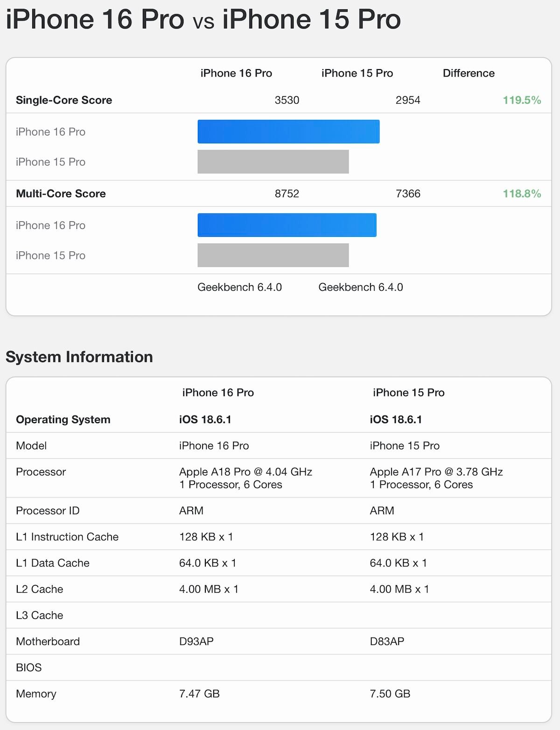The image size is (560, 730).
Task: Click the Geekbench 6.4.0 text under iPhone 16 Pro
Action: pos(239,287)
